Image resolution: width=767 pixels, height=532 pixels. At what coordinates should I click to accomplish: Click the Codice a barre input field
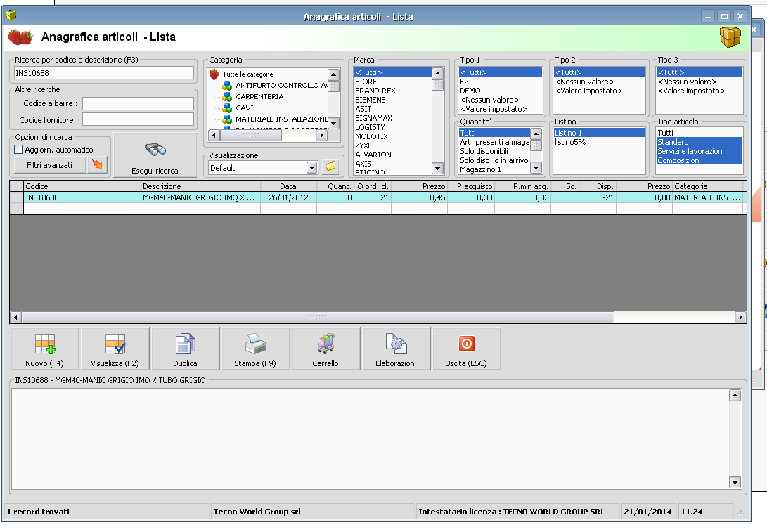tap(137, 104)
